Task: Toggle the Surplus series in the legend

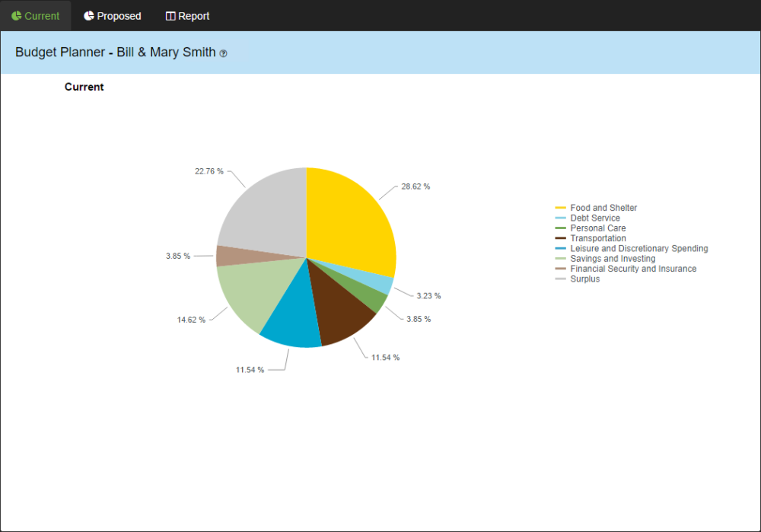Action: (585, 279)
